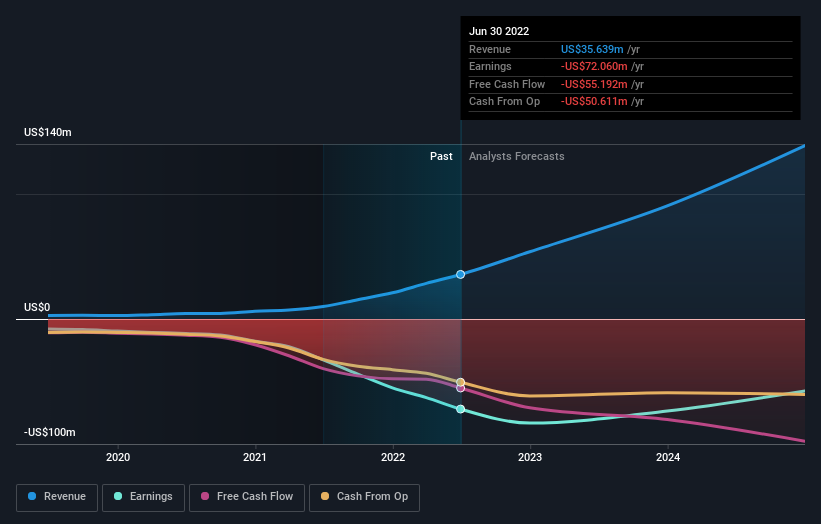The width and height of the screenshot is (821, 524).
Task: Toggle the Revenue legend series
Action: 57,497
